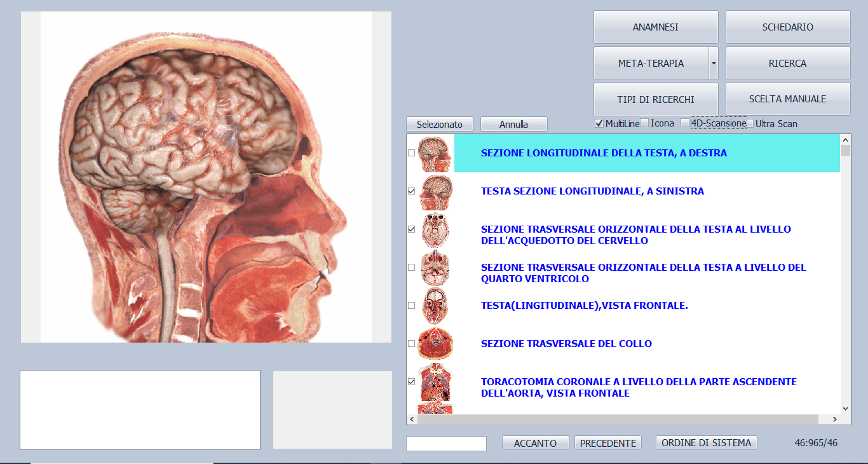Image resolution: width=868 pixels, height=464 pixels.
Task: Enable the Icona checkbox
Action: [x=644, y=123]
